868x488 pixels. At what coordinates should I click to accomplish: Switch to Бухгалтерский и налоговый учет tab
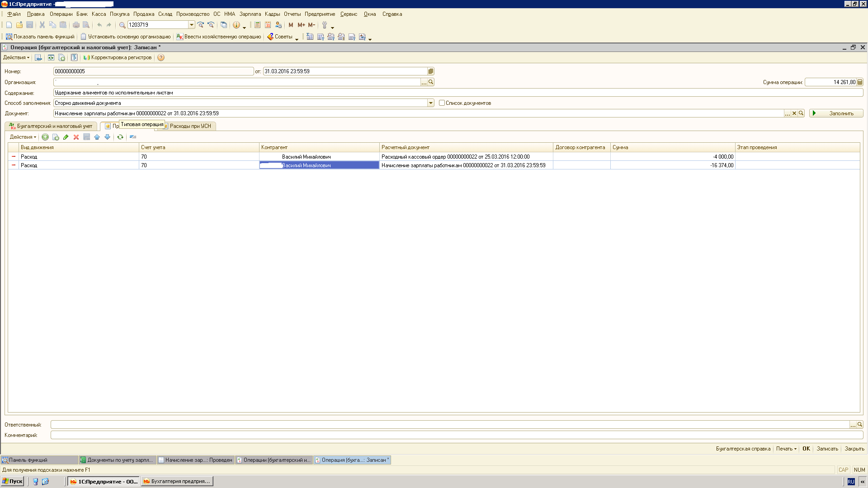click(54, 126)
